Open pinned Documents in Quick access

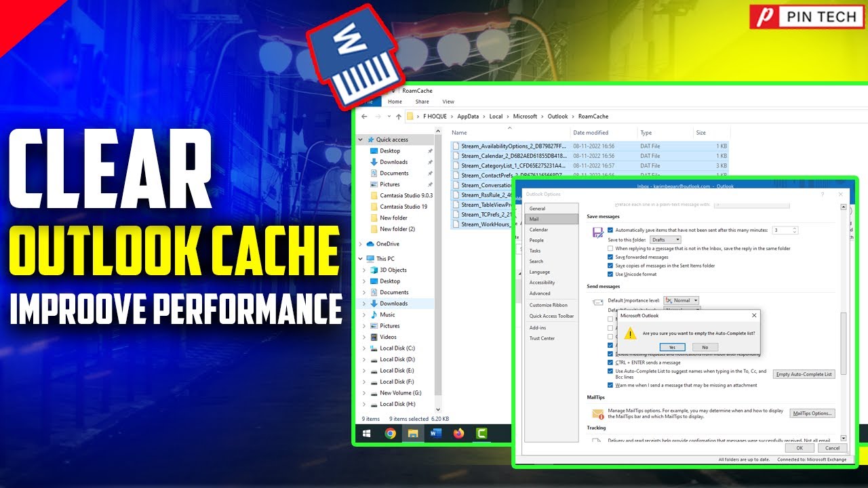(x=394, y=173)
